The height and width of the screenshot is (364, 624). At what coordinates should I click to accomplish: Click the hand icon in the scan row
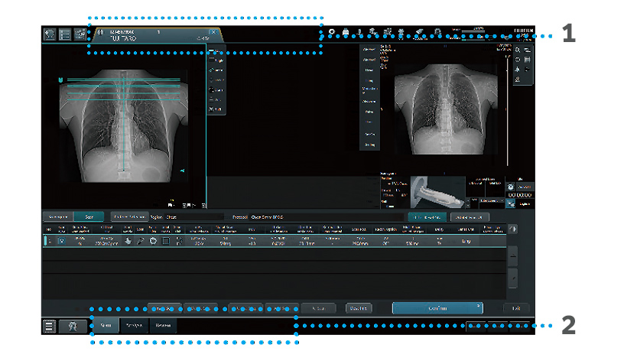pos(128,241)
